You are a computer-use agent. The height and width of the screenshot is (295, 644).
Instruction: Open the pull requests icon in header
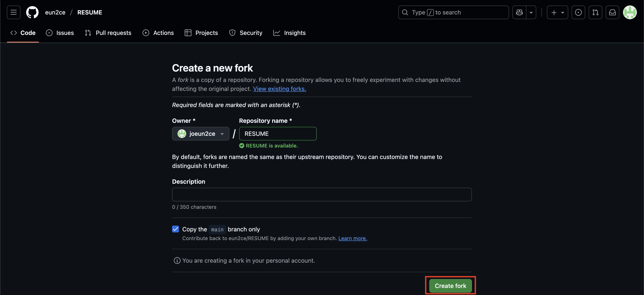pyautogui.click(x=595, y=12)
